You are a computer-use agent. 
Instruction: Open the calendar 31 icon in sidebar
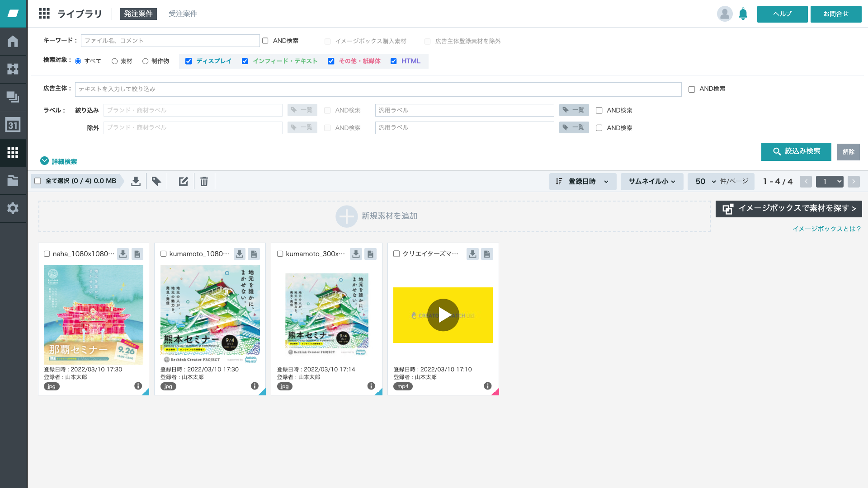(x=13, y=125)
